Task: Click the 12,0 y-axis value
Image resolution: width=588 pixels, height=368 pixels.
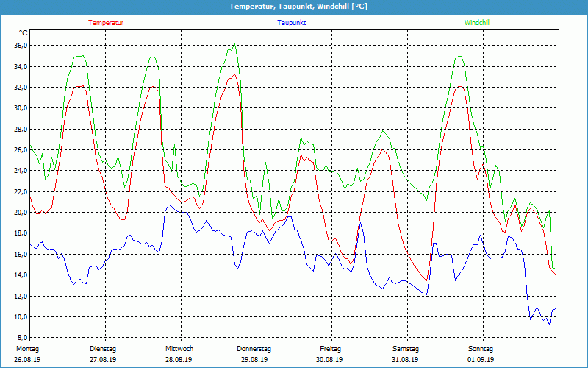Action: pyautogui.click(x=21, y=296)
